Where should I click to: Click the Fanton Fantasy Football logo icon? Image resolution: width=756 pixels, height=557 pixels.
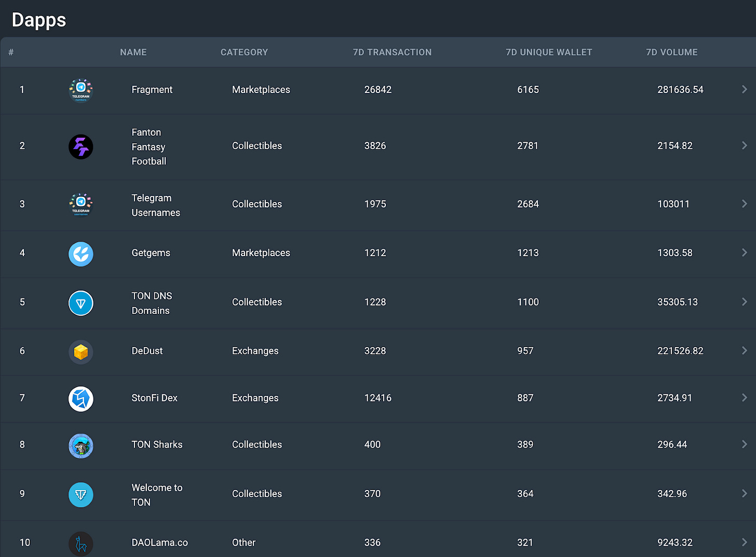pyautogui.click(x=81, y=147)
